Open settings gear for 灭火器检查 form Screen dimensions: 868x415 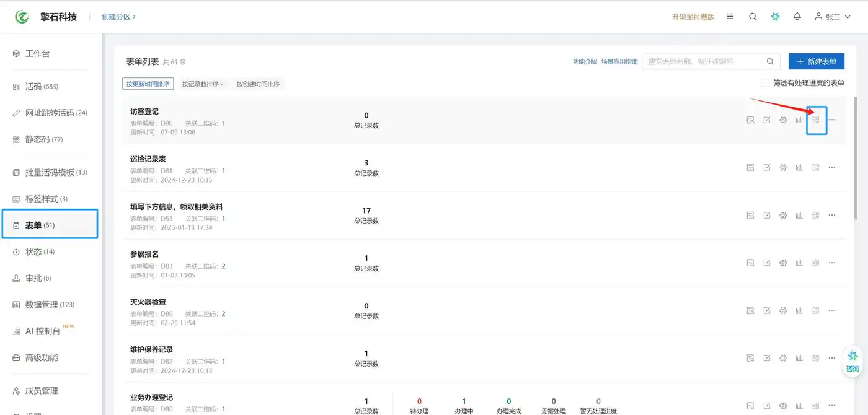pyautogui.click(x=783, y=310)
